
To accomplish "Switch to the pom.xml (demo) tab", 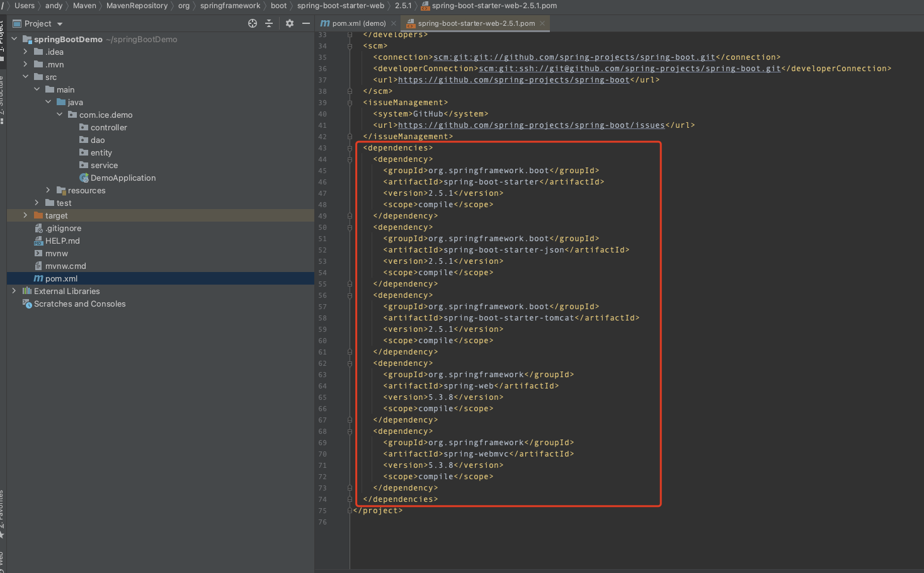I will click(358, 23).
